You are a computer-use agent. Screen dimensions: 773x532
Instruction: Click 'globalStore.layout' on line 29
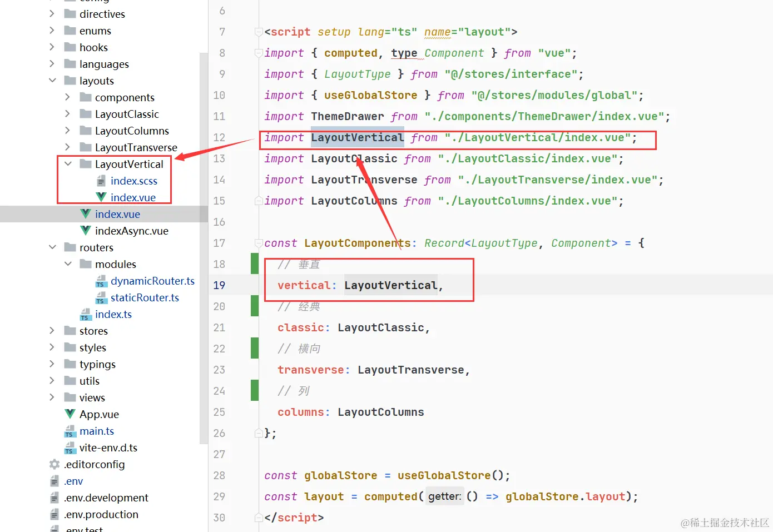point(566,496)
